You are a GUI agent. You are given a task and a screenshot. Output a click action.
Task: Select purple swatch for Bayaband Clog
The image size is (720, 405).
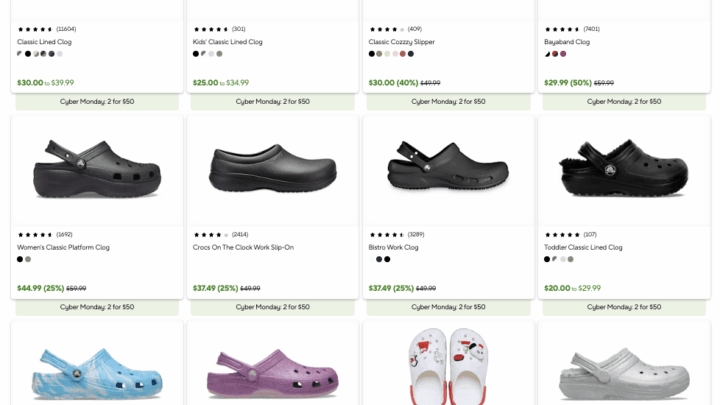coord(563,54)
